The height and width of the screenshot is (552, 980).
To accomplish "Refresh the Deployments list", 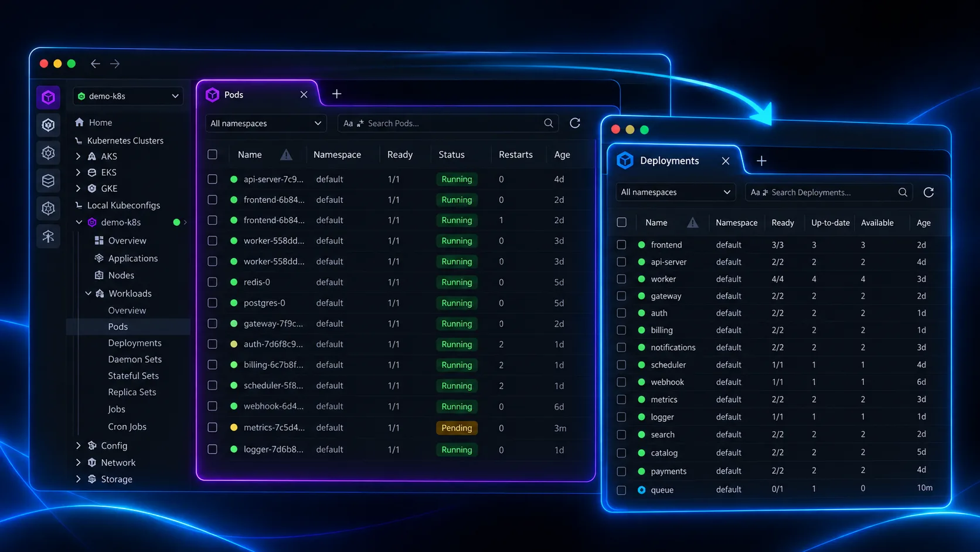I will tap(928, 192).
